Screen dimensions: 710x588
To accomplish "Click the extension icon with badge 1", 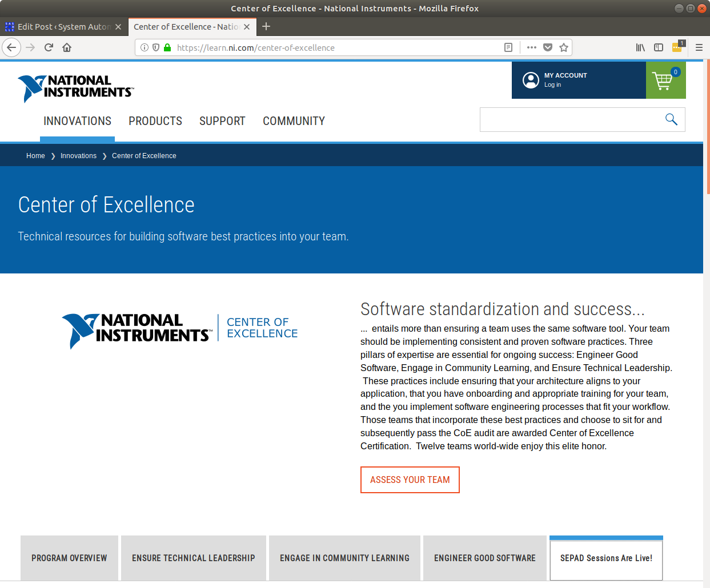I will (x=677, y=47).
